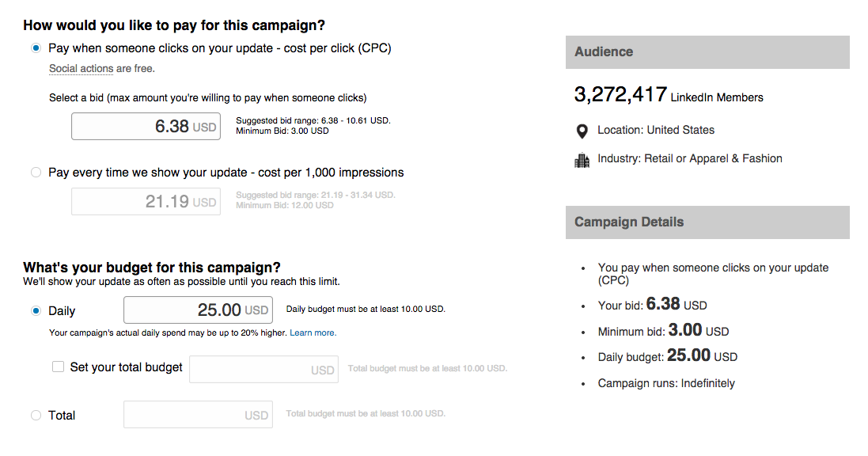This screenshot has height=456, width=868.
Task: Click the Audience panel header
Action: click(x=707, y=52)
